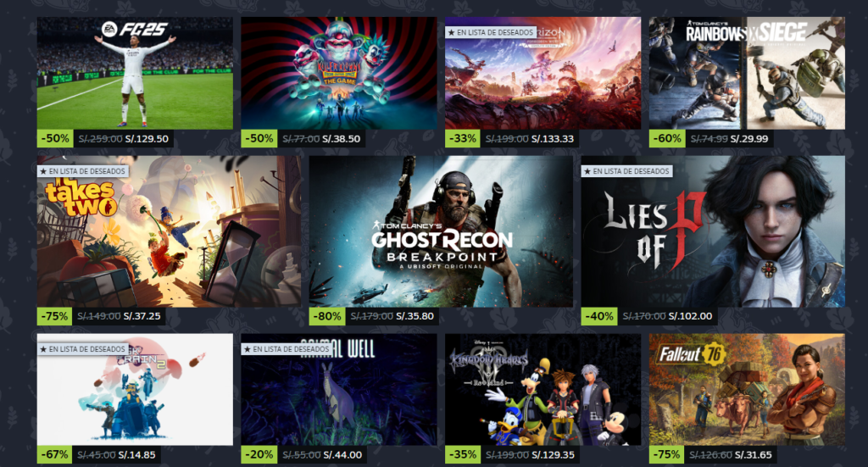Screen dimensions: 868x467
Task: Click the wishlist star badge on Horizon
Action: (491, 33)
